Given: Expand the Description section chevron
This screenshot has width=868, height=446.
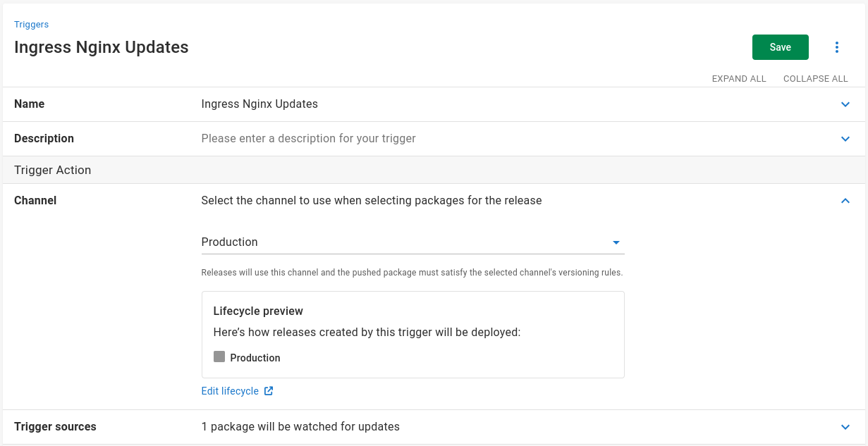Looking at the screenshot, I should (x=845, y=139).
